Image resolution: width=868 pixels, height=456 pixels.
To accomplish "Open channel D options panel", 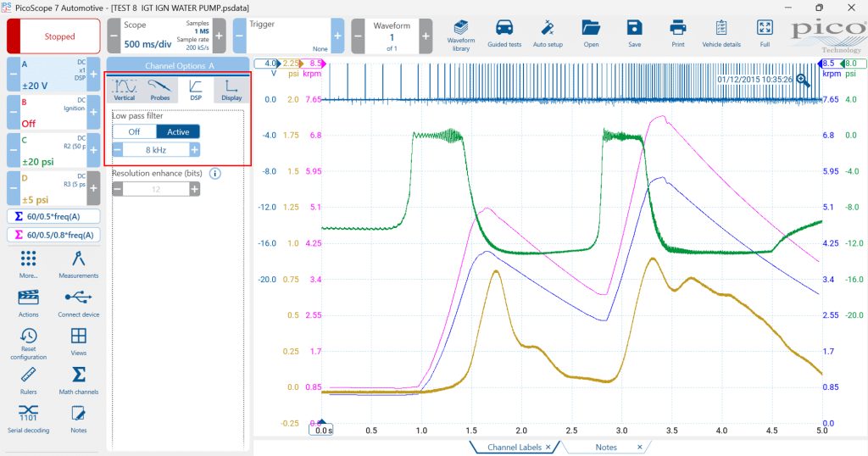I will (x=53, y=188).
